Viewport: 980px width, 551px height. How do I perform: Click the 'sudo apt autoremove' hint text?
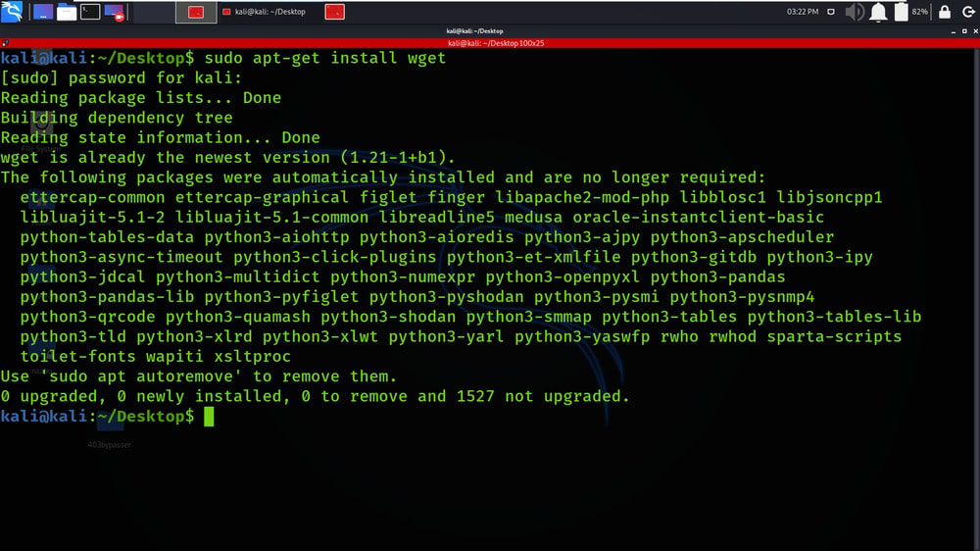[x=140, y=376]
